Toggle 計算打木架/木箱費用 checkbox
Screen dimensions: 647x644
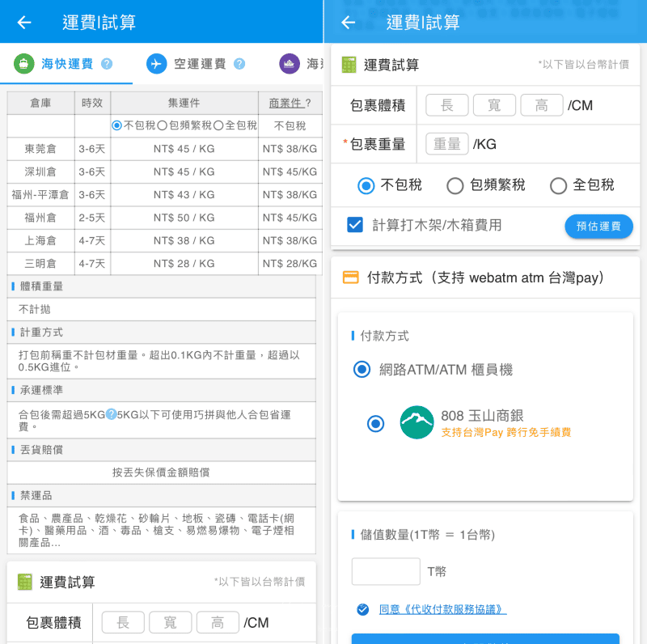click(355, 225)
